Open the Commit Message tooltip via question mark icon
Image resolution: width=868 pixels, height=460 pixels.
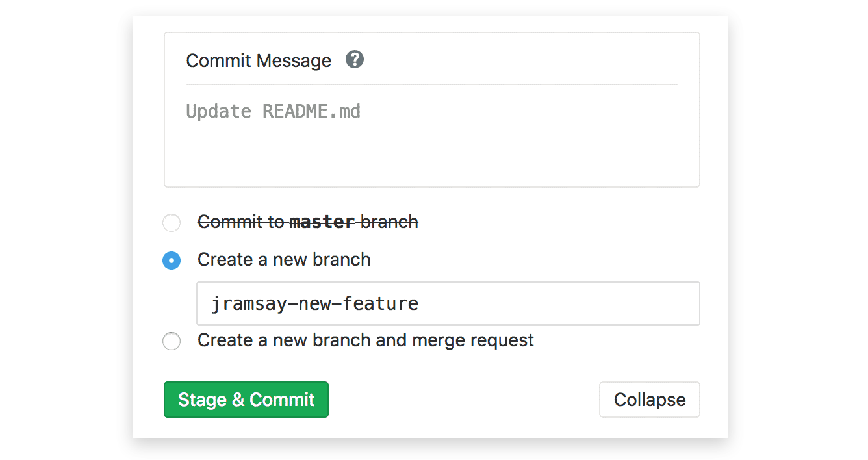click(355, 59)
